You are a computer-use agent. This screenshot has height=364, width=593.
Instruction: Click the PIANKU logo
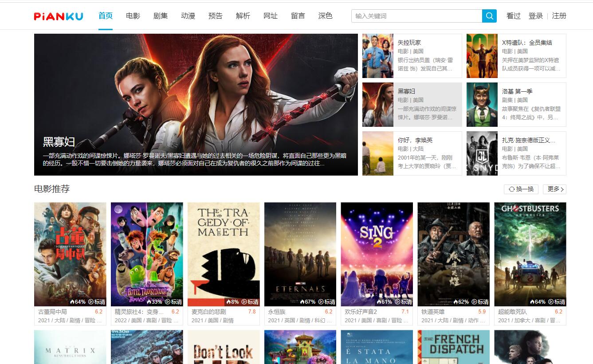pos(59,16)
